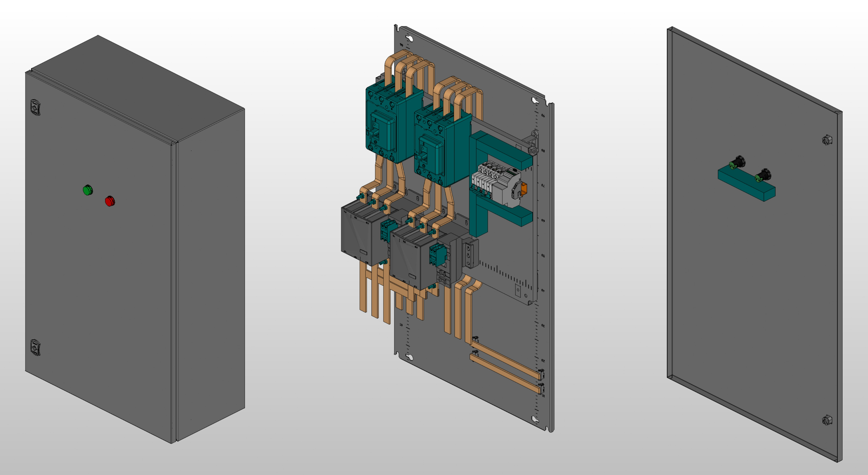Click the red pushbutton on the enclosure door
Image resolution: width=868 pixels, height=475 pixels.
click(109, 201)
